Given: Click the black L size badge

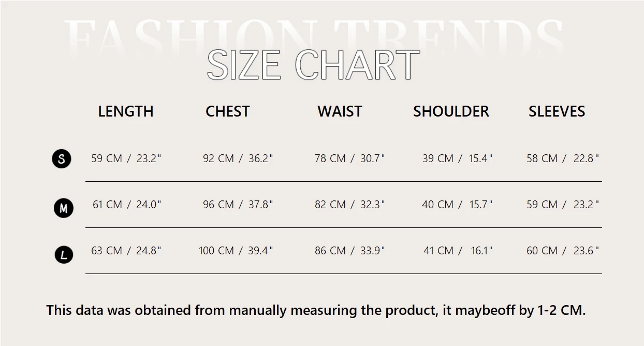Looking at the screenshot, I should tap(64, 255).
